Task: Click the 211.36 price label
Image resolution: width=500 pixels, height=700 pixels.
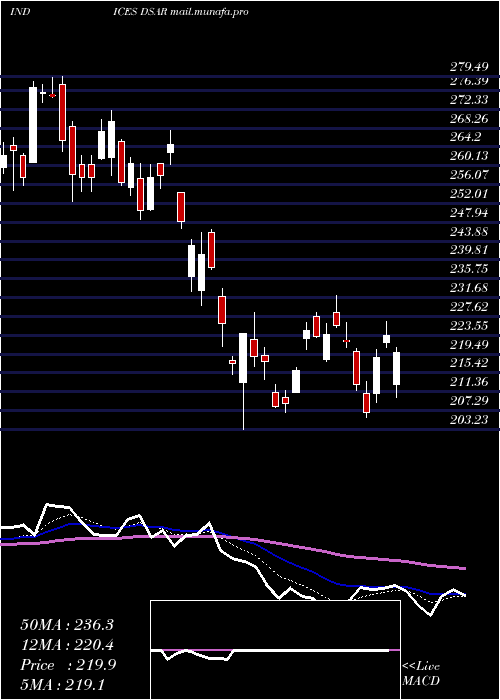Action: [469, 382]
